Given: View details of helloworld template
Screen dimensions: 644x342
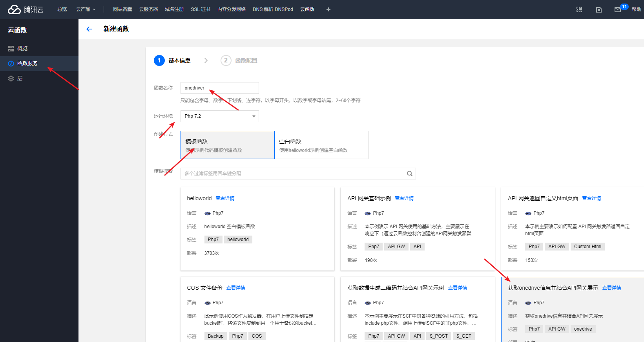Looking at the screenshot, I should (225, 199).
